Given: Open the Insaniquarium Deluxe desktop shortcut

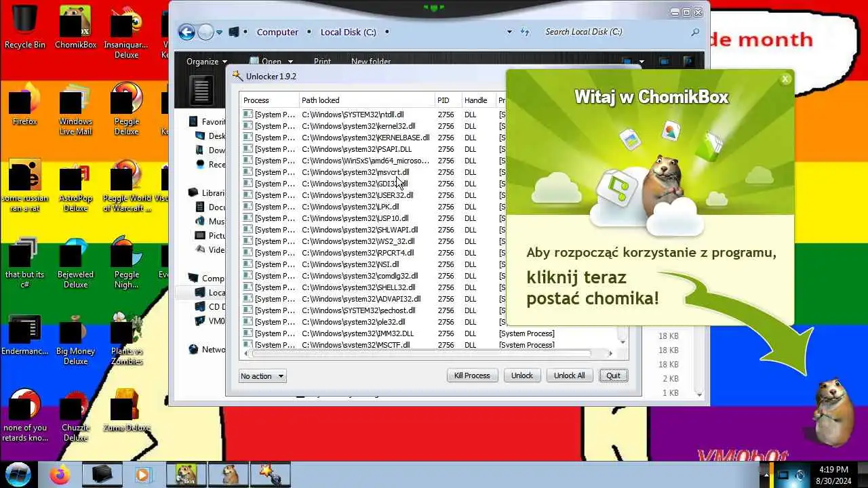Looking at the screenshot, I should click(126, 32).
